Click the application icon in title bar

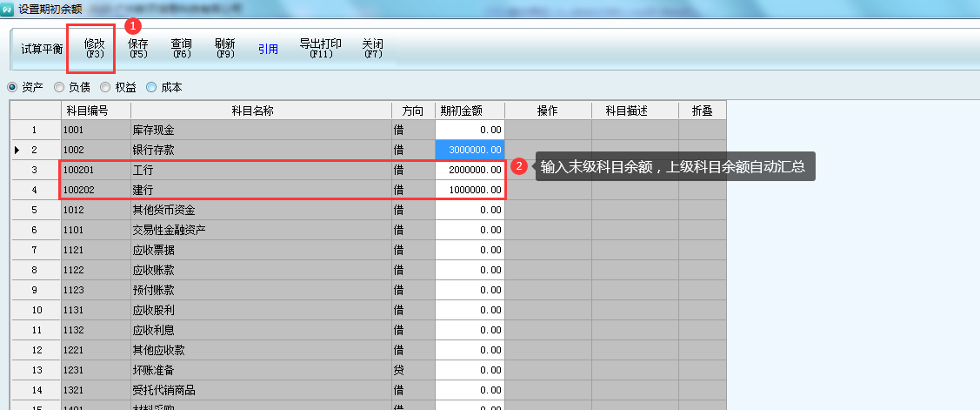pyautogui.click(x=8, y=10)
